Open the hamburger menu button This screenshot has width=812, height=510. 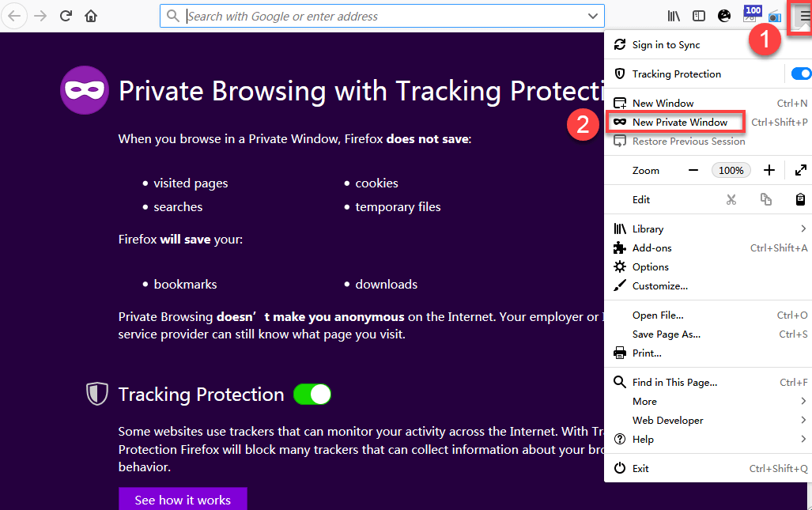(x=804, y=16)
